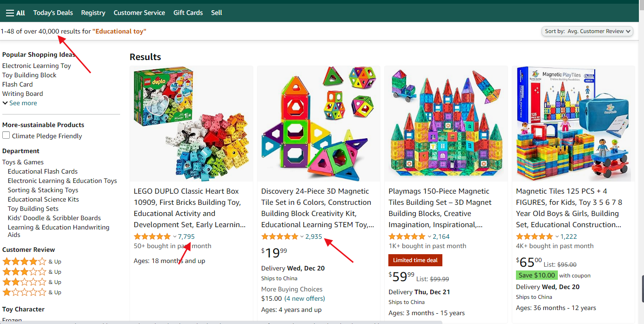Enable the Climate Pledge Friendly checkbox
This screenshot has width=644, height=324.
(6, 135)
